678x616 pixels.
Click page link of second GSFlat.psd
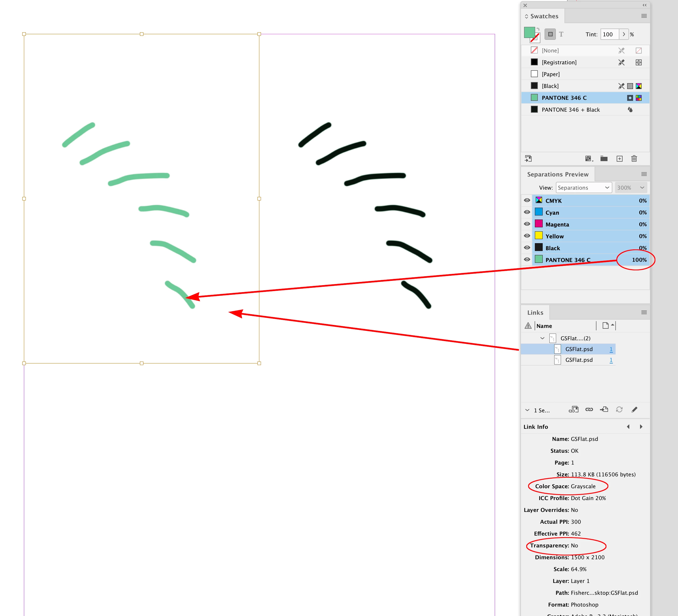[x=611, y=360]
